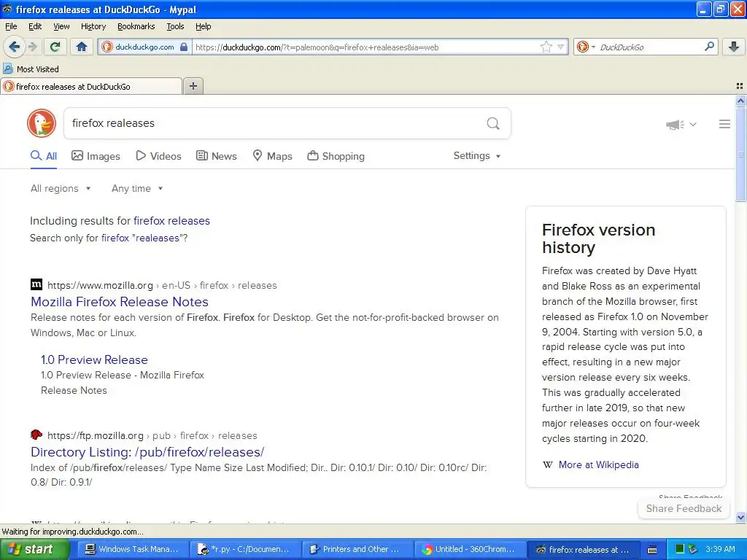747x560 pixels.
Task: Select the firefox realeases browser tab
Action: point(90,86)
